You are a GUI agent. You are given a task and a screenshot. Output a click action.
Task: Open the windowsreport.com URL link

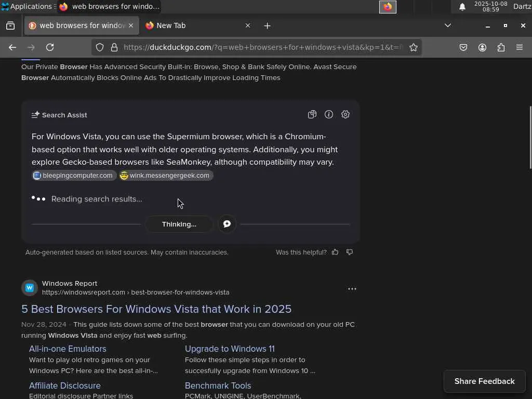136,292
